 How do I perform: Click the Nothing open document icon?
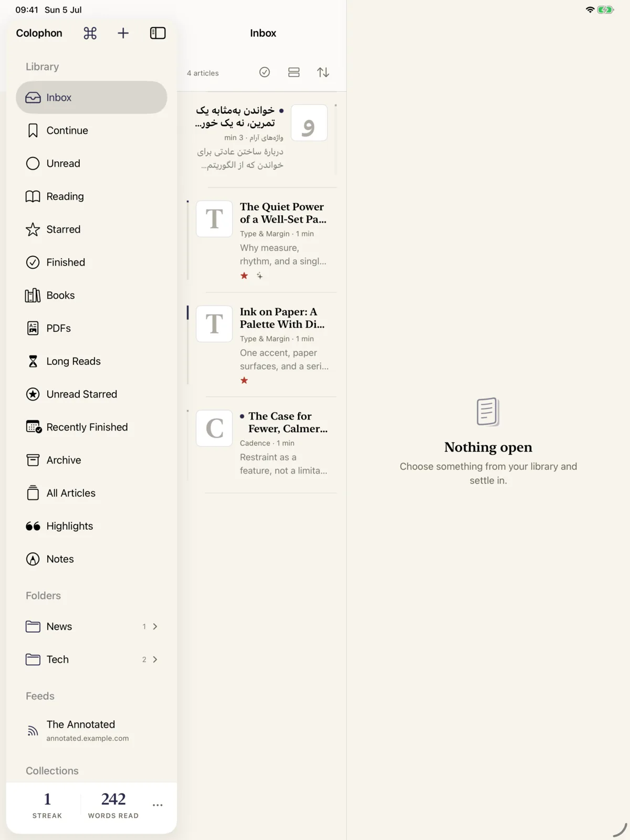488,412
